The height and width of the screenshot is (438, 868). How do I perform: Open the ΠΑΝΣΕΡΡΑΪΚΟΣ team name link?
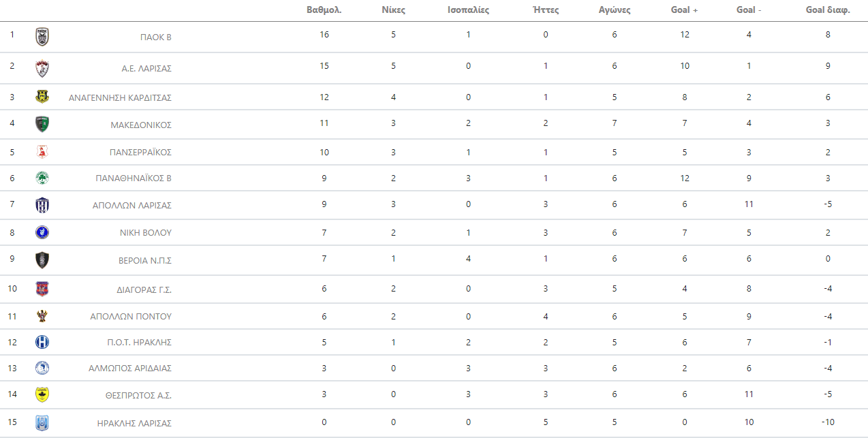(x=140, y=152)
